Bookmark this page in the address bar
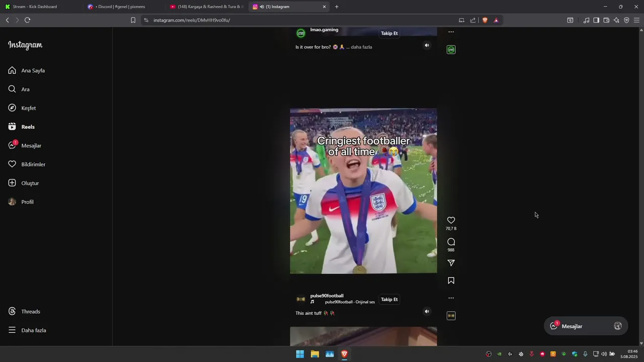This screenshot has width=644, height=362. click(133, 20)
